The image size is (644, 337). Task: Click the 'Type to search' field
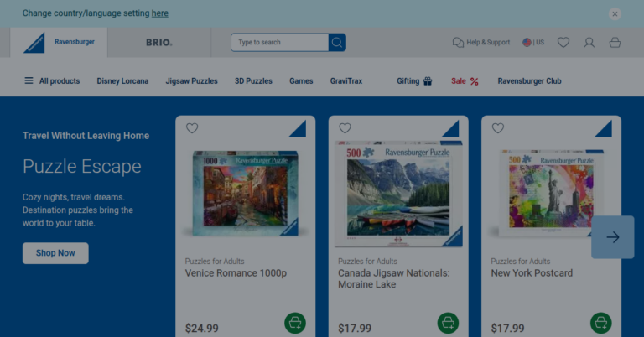[x=280, y=42]
